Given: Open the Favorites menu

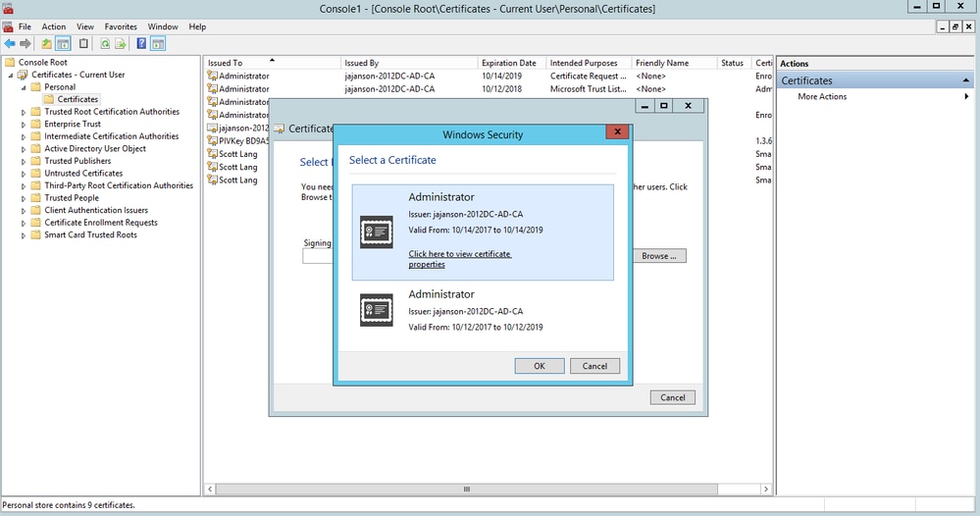Looking at the screenshot, I should [121, 26].
